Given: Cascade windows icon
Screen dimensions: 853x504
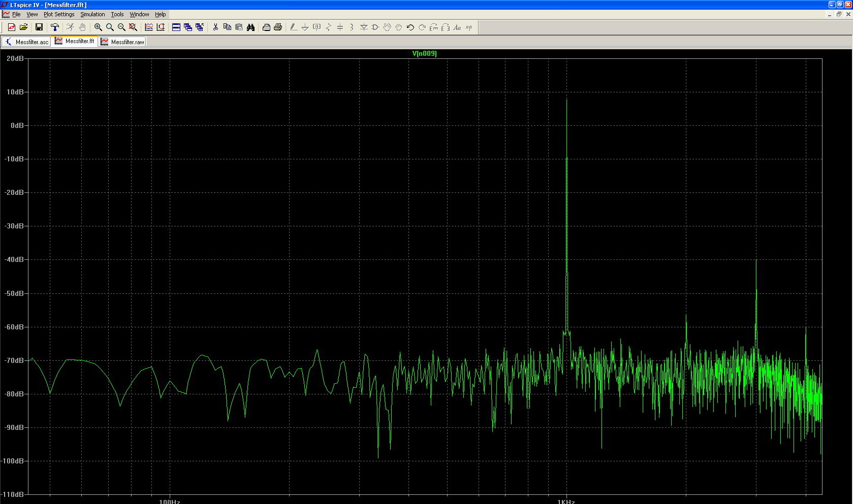Looking at the screenshot, I should point(188,27).
